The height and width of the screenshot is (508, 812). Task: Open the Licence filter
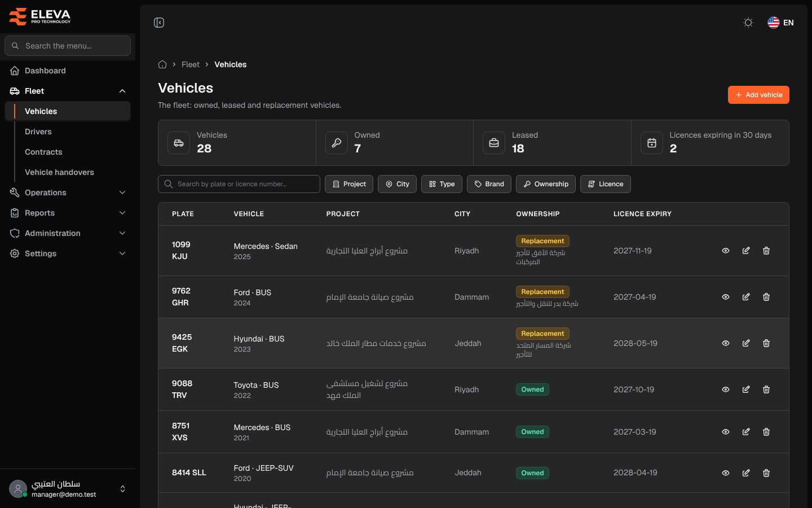click(606, 184)
